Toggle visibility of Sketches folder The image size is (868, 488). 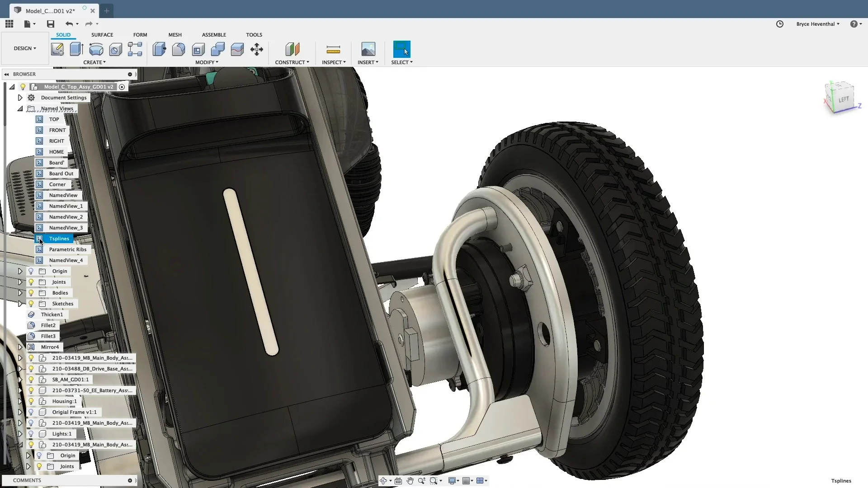pyautogui.click(x=31, y=303)
